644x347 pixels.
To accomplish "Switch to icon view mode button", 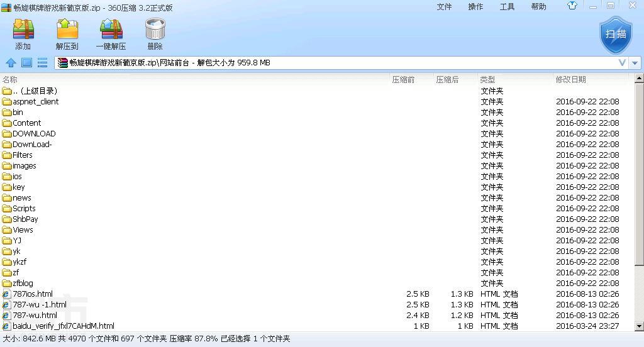I will pos(26,63).
